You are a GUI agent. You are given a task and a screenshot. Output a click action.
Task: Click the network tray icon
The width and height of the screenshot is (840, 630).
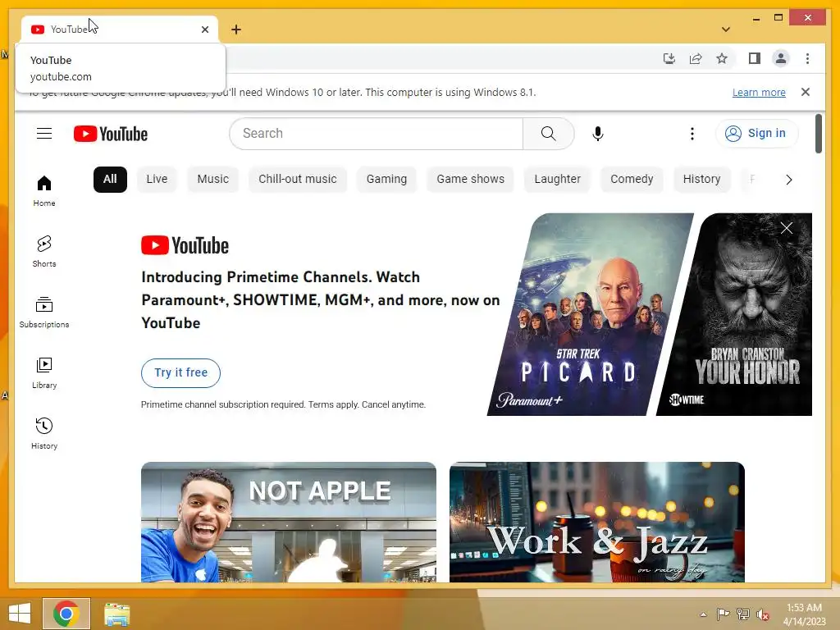742,614
